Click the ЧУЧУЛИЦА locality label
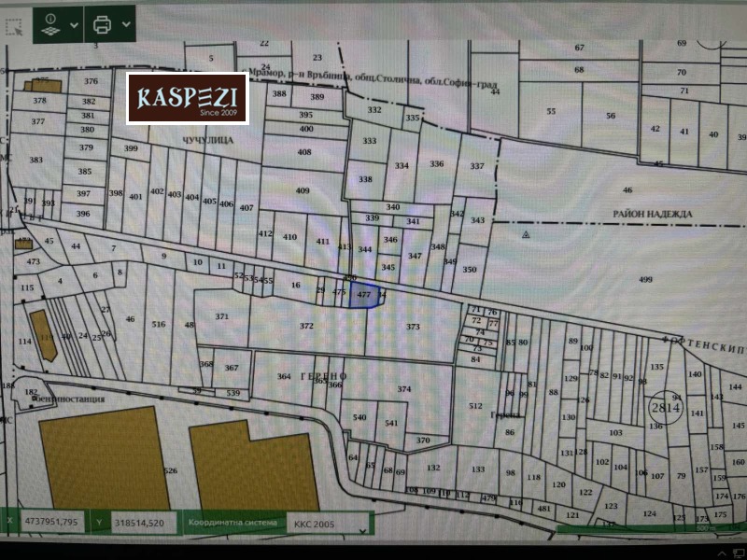 tap(208, 140)
